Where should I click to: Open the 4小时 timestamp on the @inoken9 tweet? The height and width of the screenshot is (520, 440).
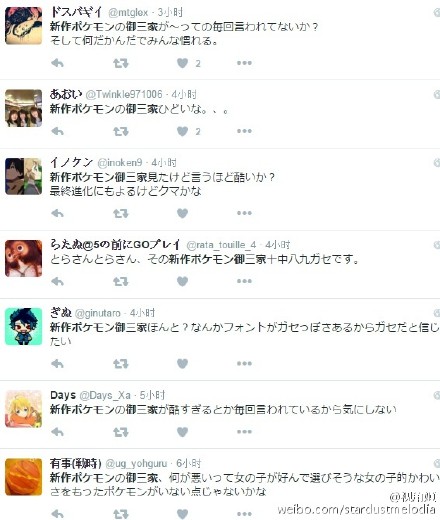(x=164, y=163)
